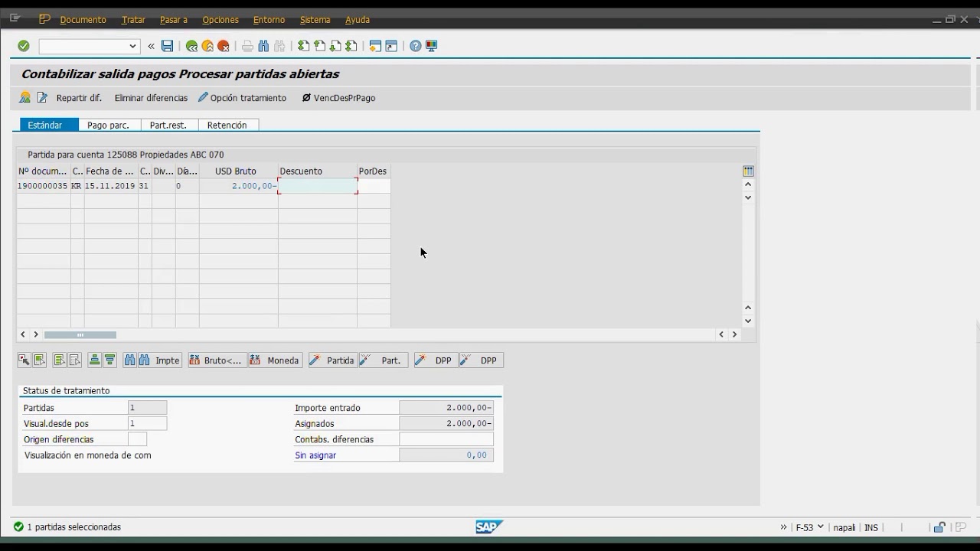The height and width of the screenshot is (551, 980).
Task: Click the table's top scroll-up arrow
Action: point(748,184)
